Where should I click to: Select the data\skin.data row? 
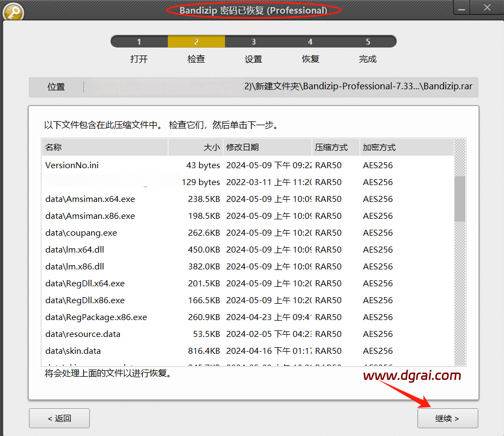click(x=248, y=351)
